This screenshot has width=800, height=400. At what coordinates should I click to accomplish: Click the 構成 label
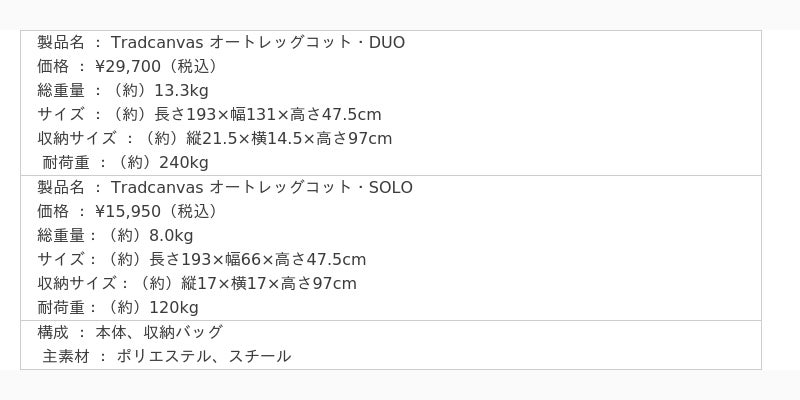[x=53, y=332]
